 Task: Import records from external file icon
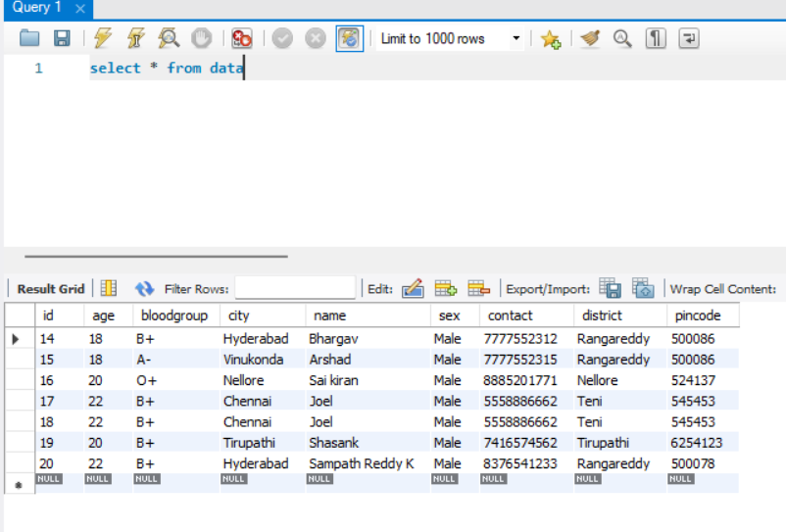pyautogui.click(x=643, y=289)
